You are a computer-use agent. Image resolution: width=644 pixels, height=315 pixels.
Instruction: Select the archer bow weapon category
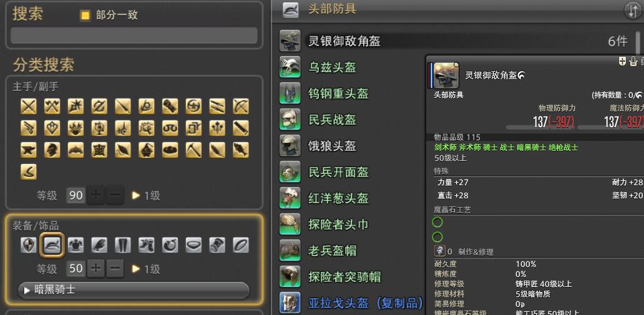pyautogui.click(x=240, y=107)
